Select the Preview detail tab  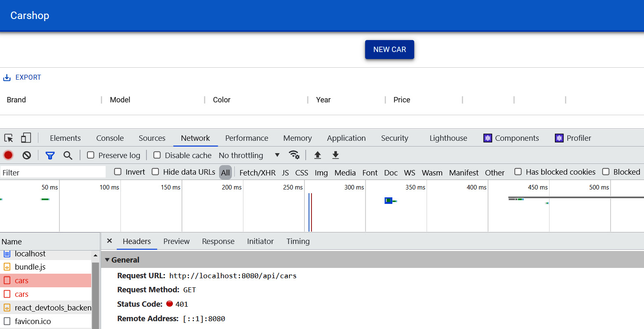click(177, 241)
